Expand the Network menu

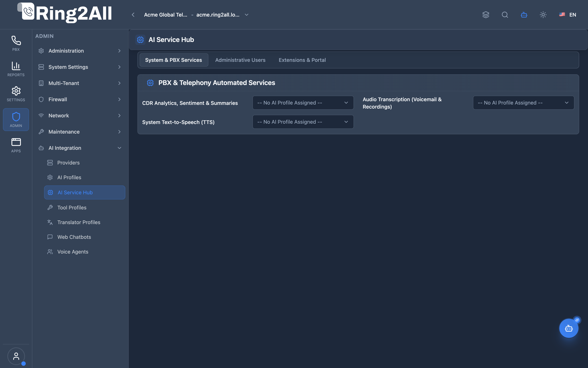point(80,116)
